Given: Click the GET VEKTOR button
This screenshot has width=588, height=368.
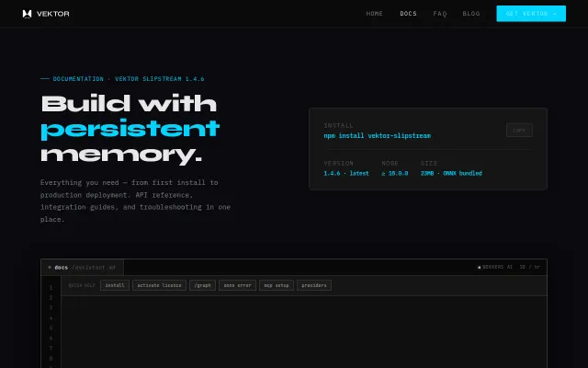Looking at the screenshot, I should pyautogui.click(x=531, y=14).
